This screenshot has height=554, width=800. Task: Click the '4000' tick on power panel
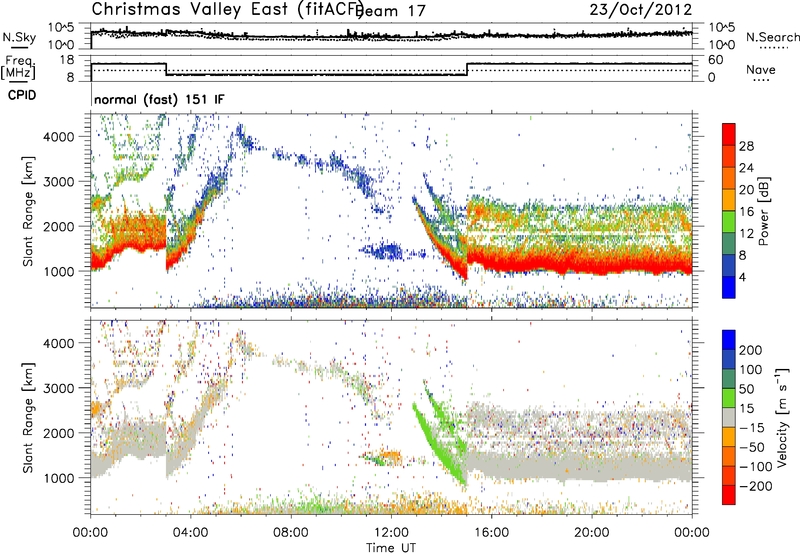pyautogui.click(x=59, y=137)
